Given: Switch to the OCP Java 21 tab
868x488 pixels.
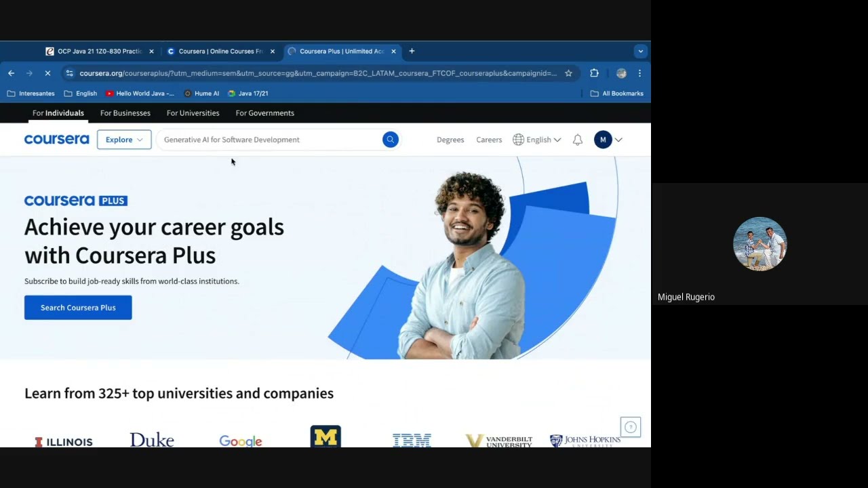Looking at the screenshot, I should [x=100, y=52].
